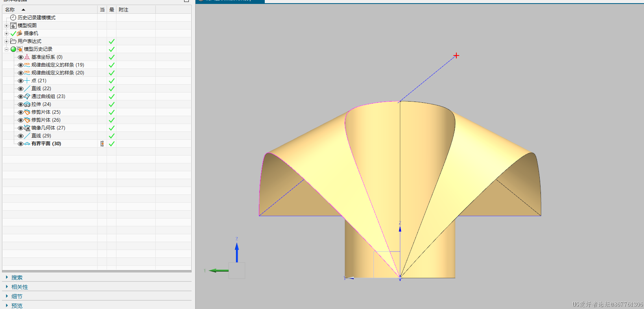Screen dimensions: 644x309
Task: Expand the 预览 panel section
Action: [7, 305]
